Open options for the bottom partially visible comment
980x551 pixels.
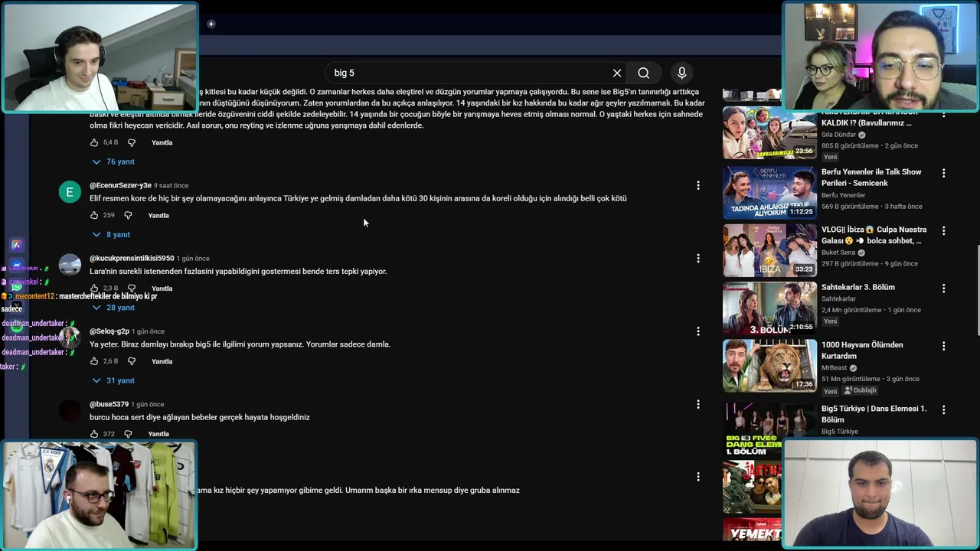click(x=697, y=477)
